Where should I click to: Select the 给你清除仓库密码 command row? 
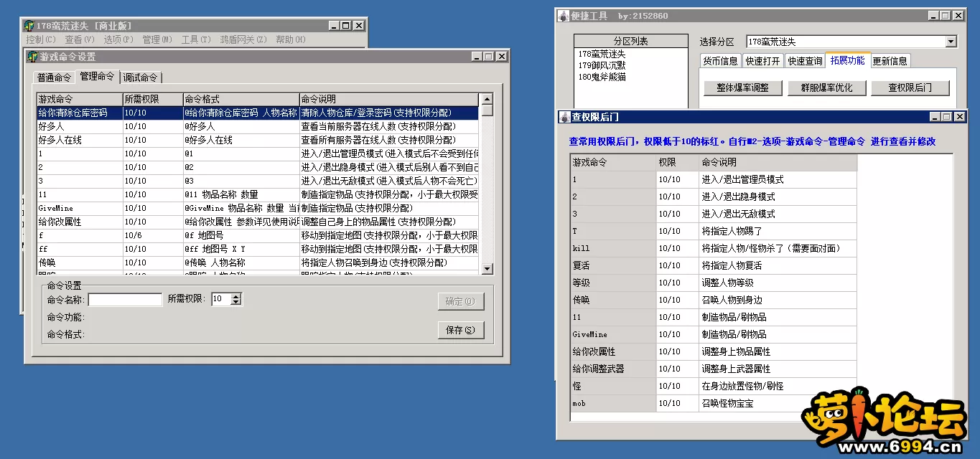pyautogui.click(x=257, y=113)
